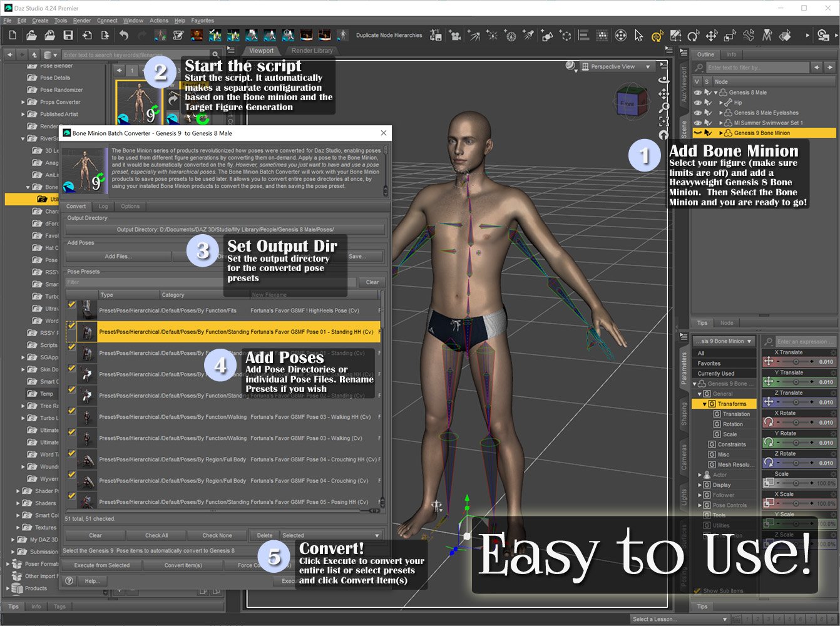Uncheck Pose 03 - Walking (Cv) row
This screenshot has width=840, height=626.
[71, 433]
